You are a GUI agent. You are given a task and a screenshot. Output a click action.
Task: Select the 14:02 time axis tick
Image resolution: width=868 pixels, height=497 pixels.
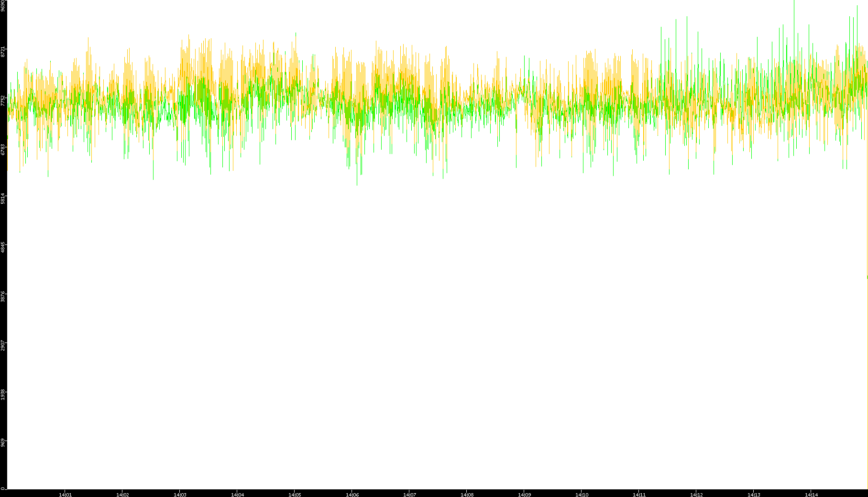tap(122, 495)
